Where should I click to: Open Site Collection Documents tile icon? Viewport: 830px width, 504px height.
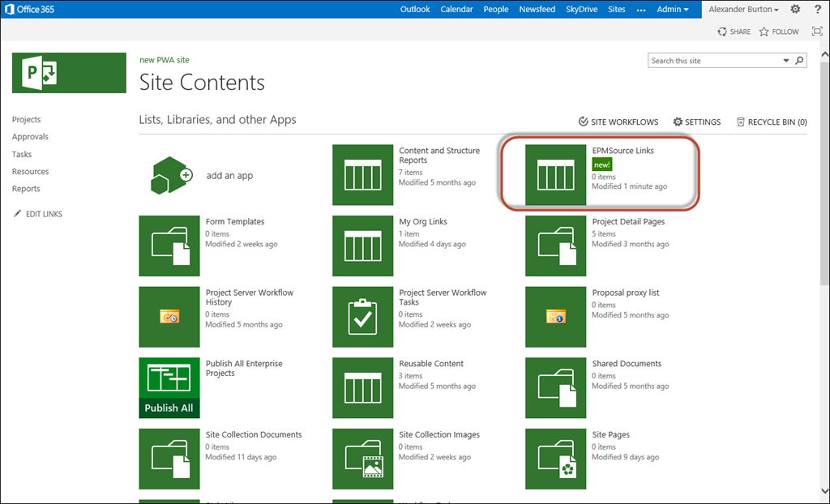coord(169,459)
